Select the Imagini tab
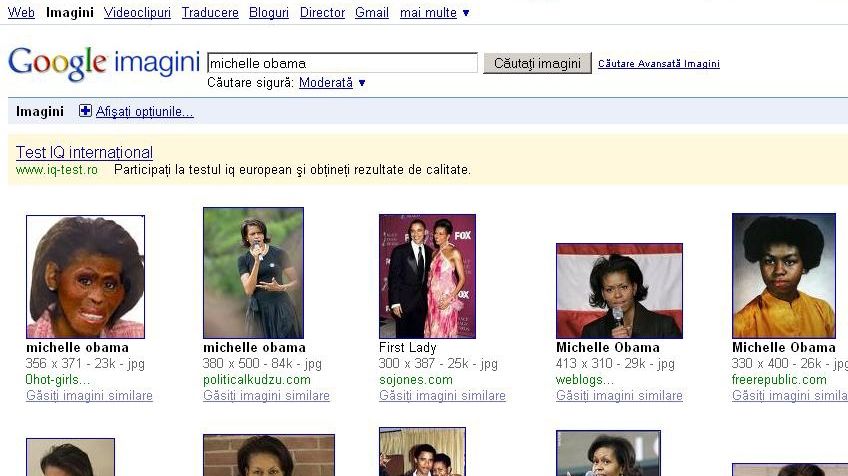 (x=70, y=12)
